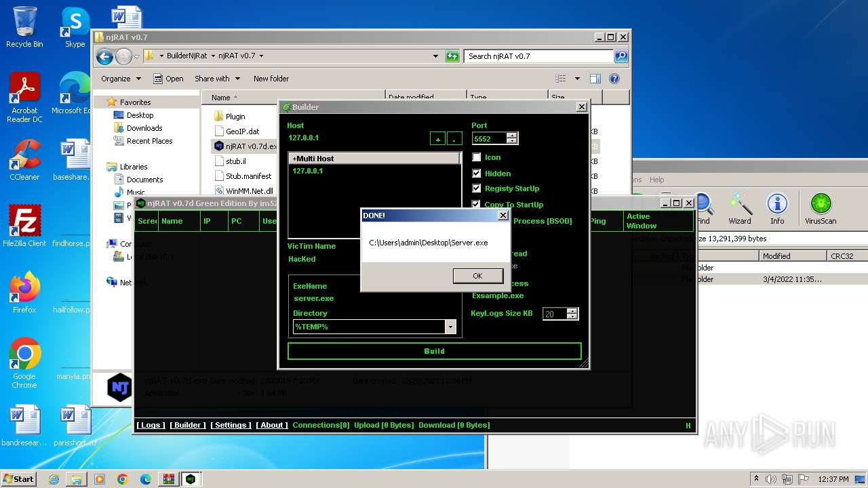Click File Explorer on the taskbar
Viewport: 868px width, 488px height.
click(77, 479)
